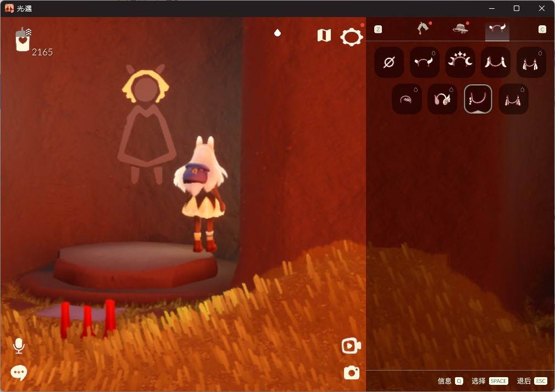Click the 信息 Q info hint

pyautogui.click(x=450, y=381)
